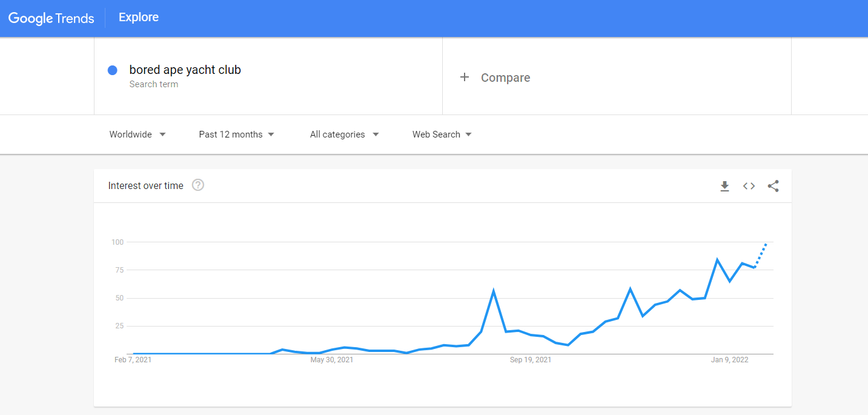The image size is (868, 415).
Task: Click the Compare button
Action: 505,78
